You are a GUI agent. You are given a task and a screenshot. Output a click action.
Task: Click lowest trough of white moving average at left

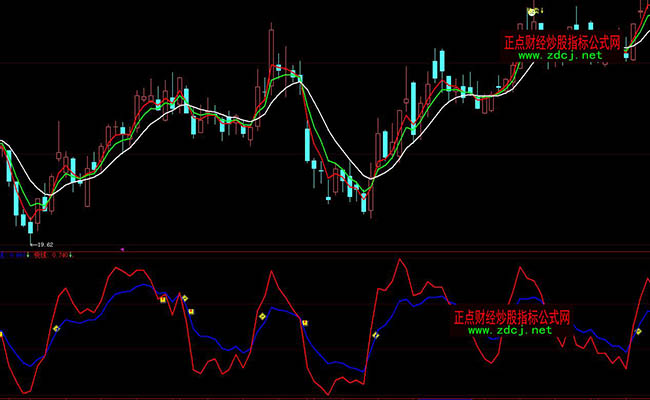pyautogui.click(x=40, y=196)
